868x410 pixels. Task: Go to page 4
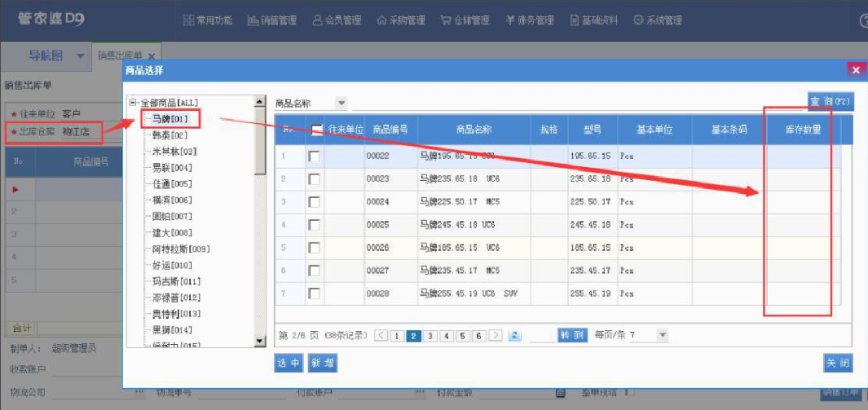tap(447, 336)
